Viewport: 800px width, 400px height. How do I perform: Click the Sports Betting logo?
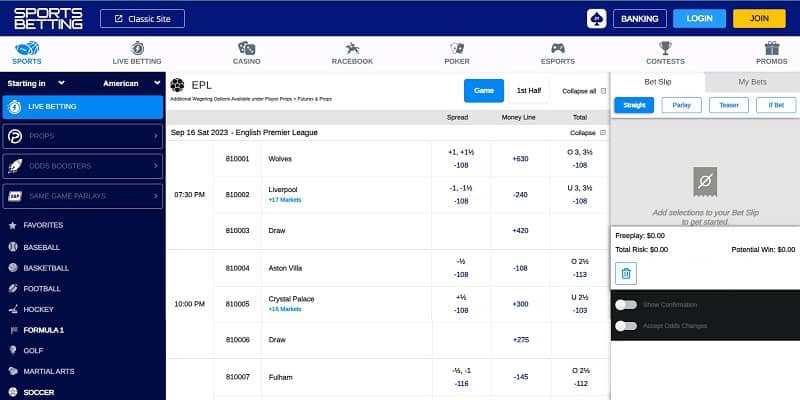[48, 18]
